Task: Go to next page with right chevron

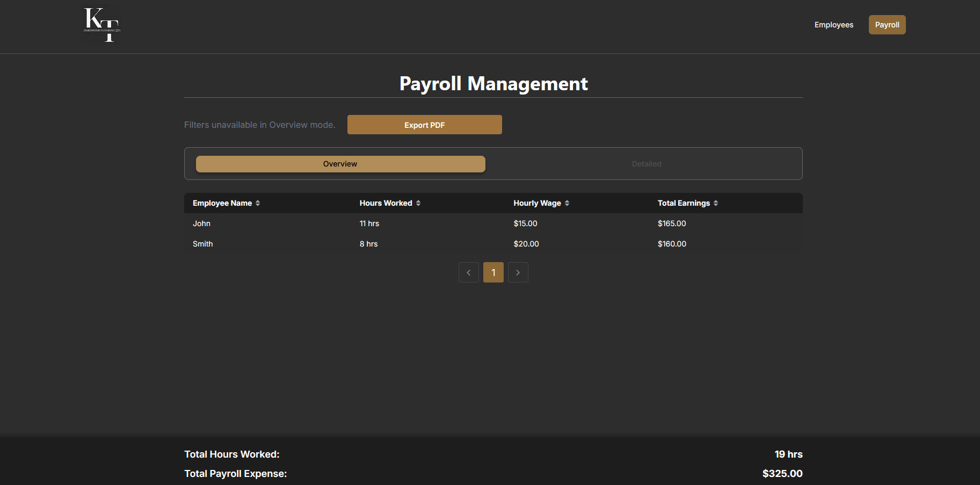Action: coord(518,272)
